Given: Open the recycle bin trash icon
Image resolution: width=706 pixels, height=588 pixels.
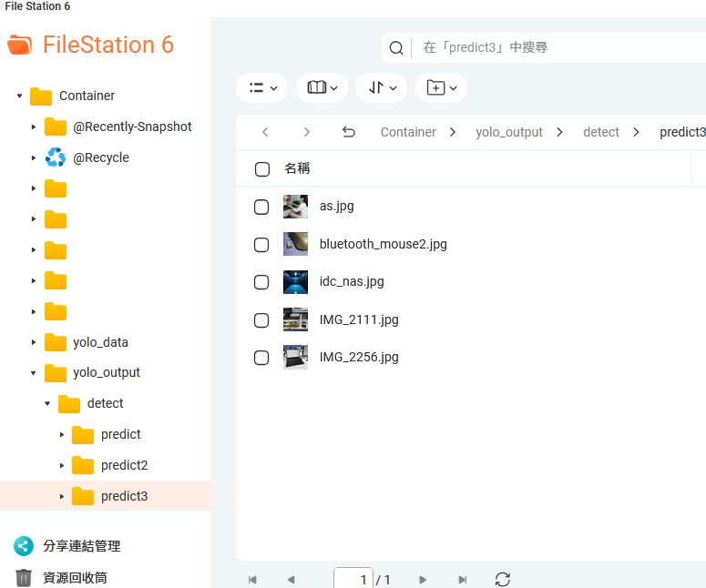Looking at the screenshot, I should [x=24, y=577].
